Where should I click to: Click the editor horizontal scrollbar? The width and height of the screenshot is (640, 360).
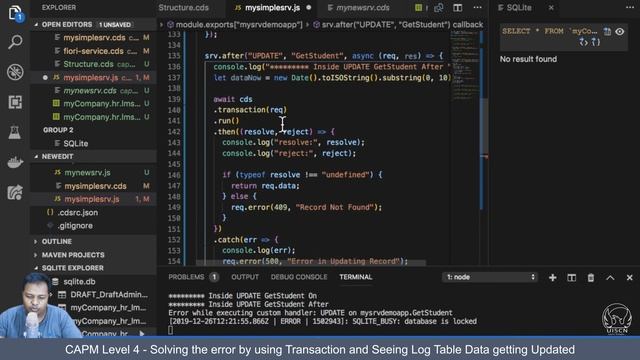311,263
